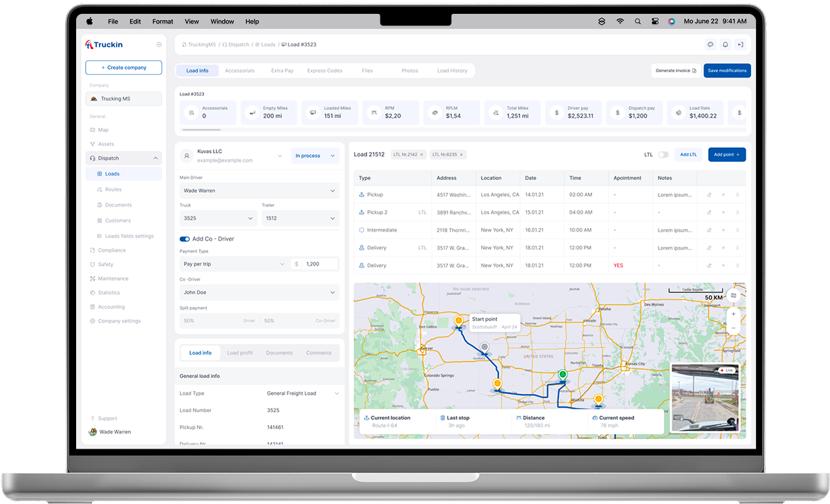Click the Generate invoice button
The height and width of the screenshot is (504, 830).
[x=676, y=71]
